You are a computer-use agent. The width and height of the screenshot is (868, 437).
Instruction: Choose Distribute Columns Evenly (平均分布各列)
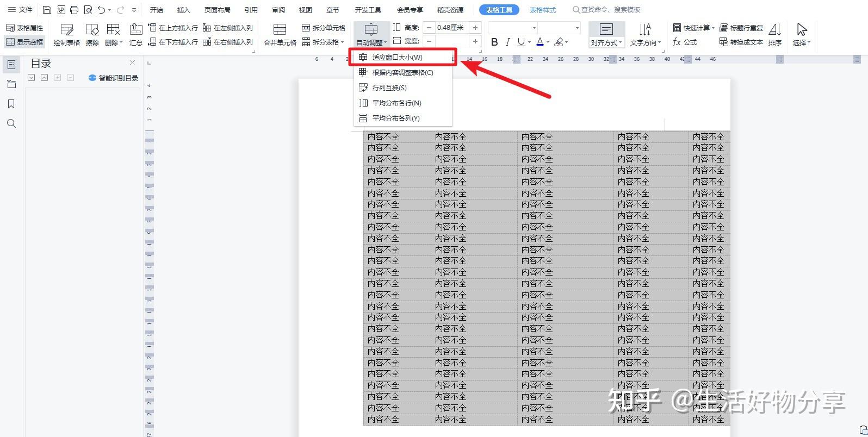[402, 118]
